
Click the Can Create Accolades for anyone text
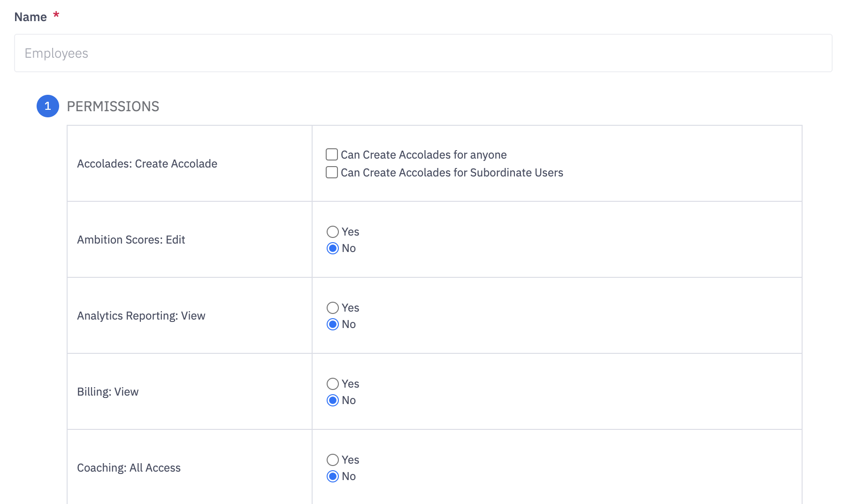(x=423, y=155)
